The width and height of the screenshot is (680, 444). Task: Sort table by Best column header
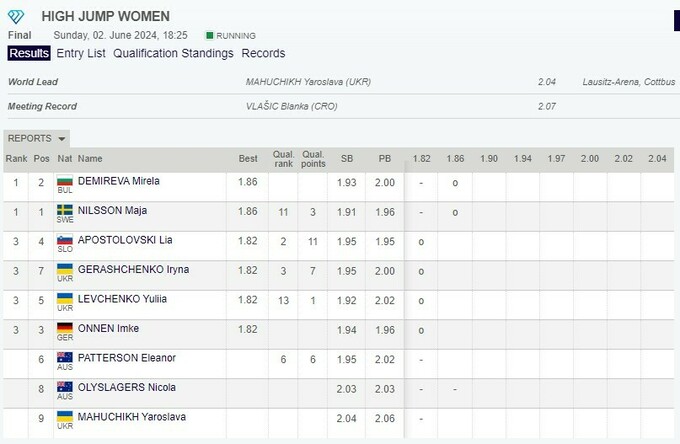click(248, 158)
